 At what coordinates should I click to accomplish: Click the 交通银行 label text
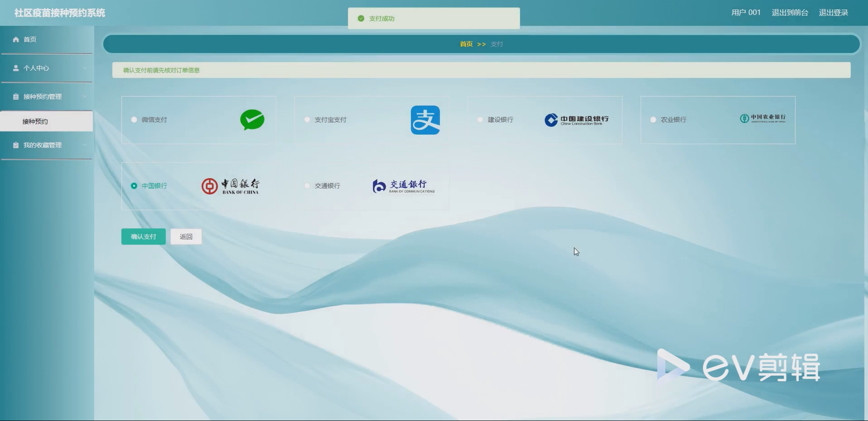(x=327, y=186)
